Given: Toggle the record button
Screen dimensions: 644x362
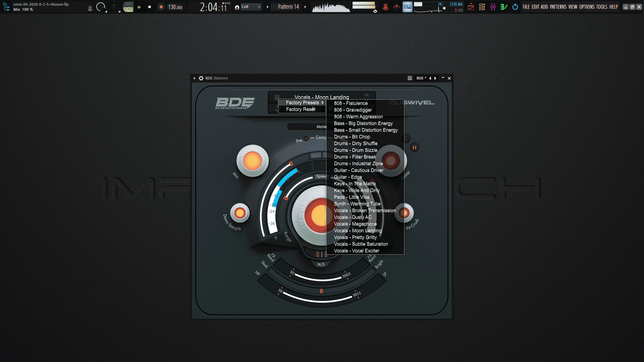Looking at the screenshot, I should tap(161, 7).
